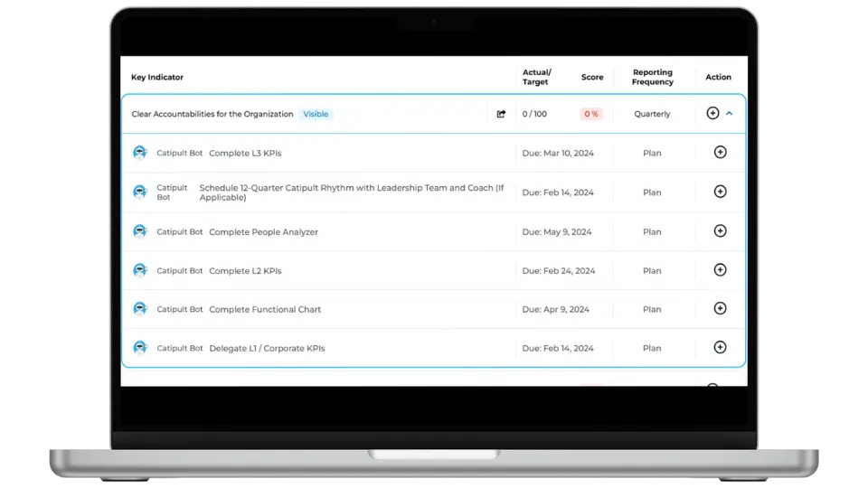
Task: Collapse the Clear Accountabilities indicator chevron
Action: click(730, 114)
